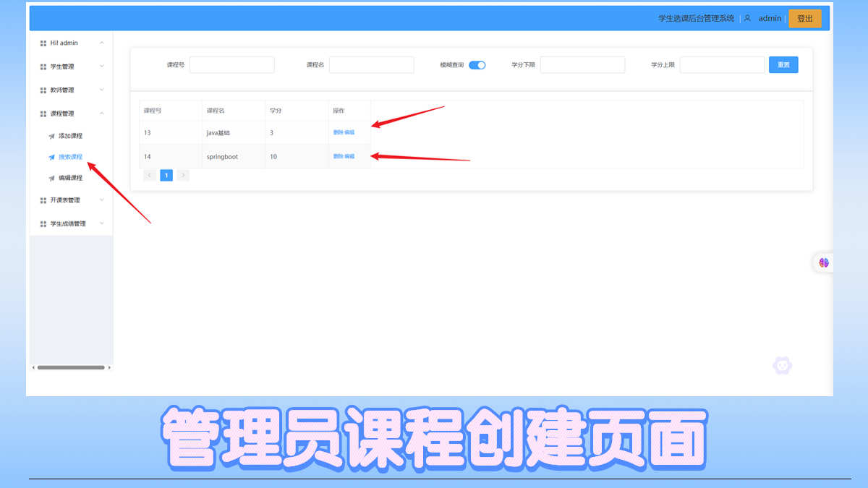
Task: Expand the 学生管理 submenu chevron
Action: tap(101, 67)
